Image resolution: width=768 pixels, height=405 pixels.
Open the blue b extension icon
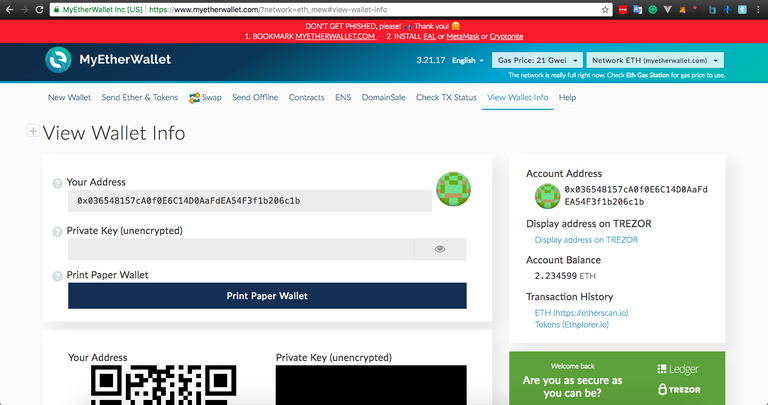click(x=712, y=9)
